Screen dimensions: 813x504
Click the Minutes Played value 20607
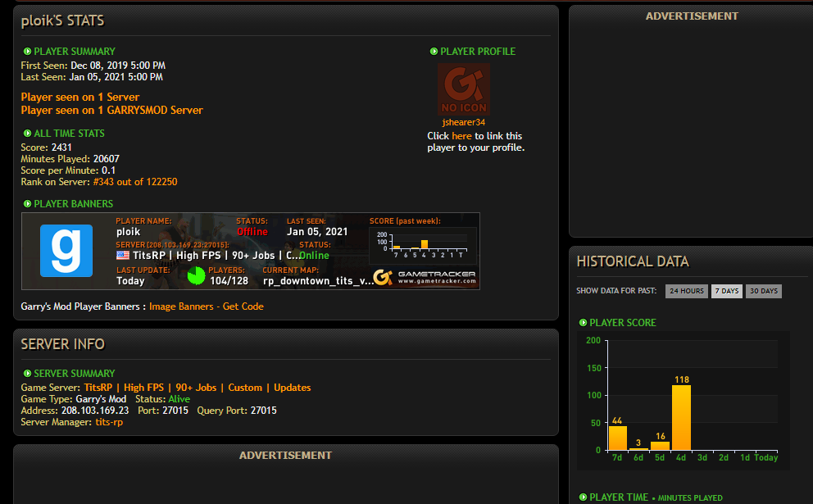pyautogui.click(x=107, y=159)
